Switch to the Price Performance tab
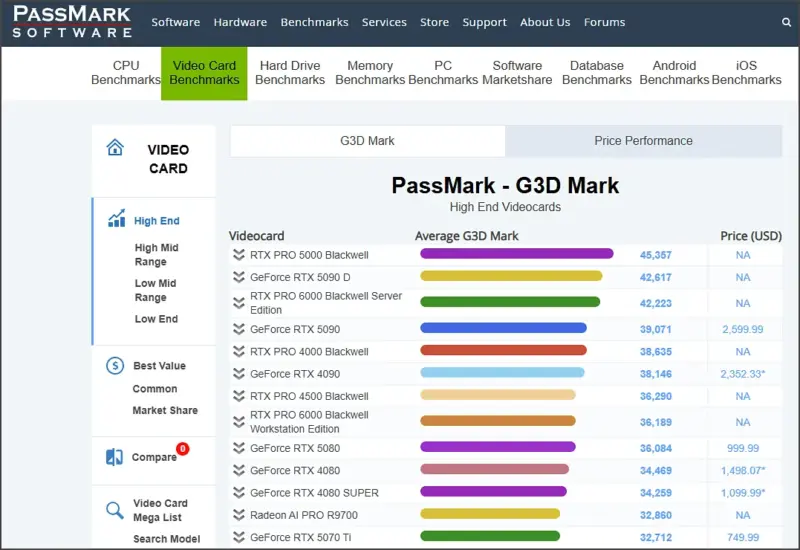Viewport: 800px width, 550px height. coord(643,141)
